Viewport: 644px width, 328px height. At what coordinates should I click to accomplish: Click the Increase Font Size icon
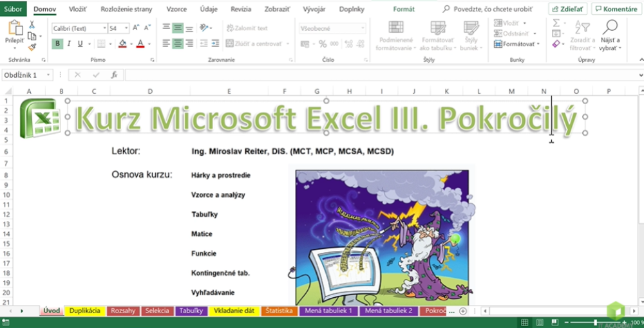coord(135,28)
